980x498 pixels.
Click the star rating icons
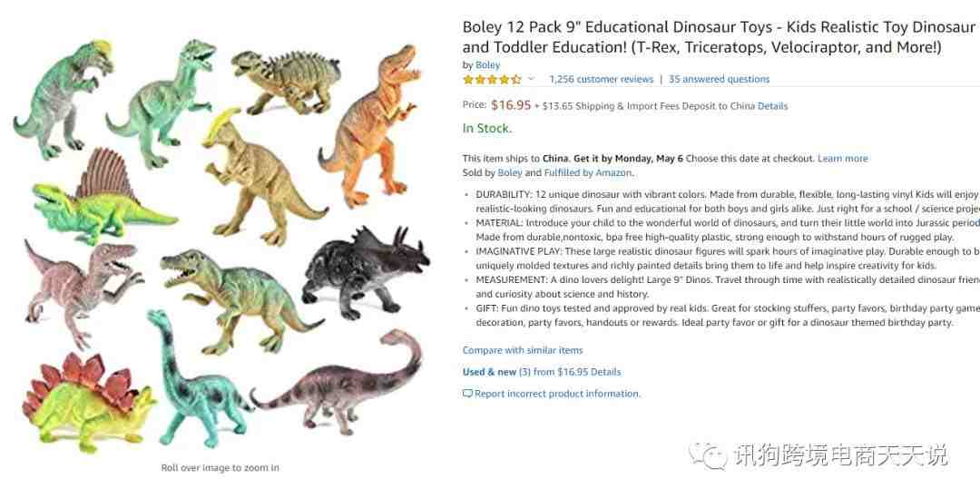491,79
